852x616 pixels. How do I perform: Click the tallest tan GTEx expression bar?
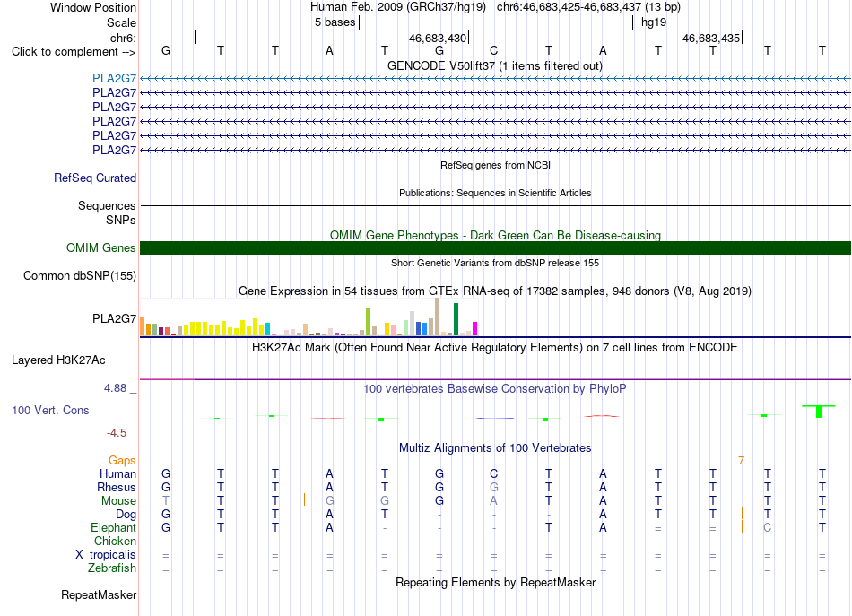pos(437,317)
